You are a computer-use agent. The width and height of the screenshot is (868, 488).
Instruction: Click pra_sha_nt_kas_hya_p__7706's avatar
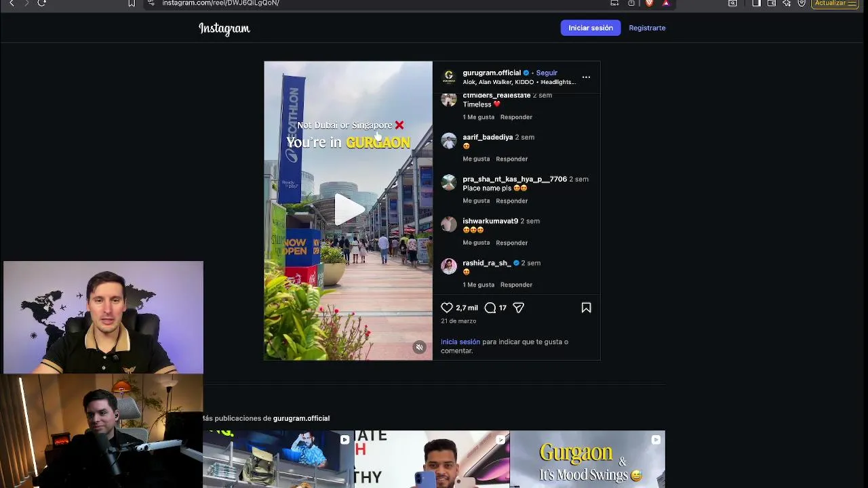tap(449, 183)
